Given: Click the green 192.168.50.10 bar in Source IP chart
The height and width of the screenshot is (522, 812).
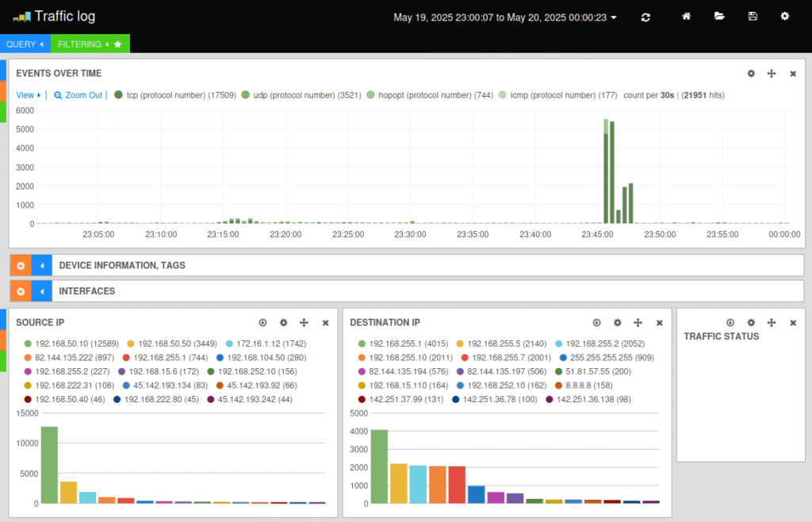Looking at the screenshot, I should tap(49, 465).
